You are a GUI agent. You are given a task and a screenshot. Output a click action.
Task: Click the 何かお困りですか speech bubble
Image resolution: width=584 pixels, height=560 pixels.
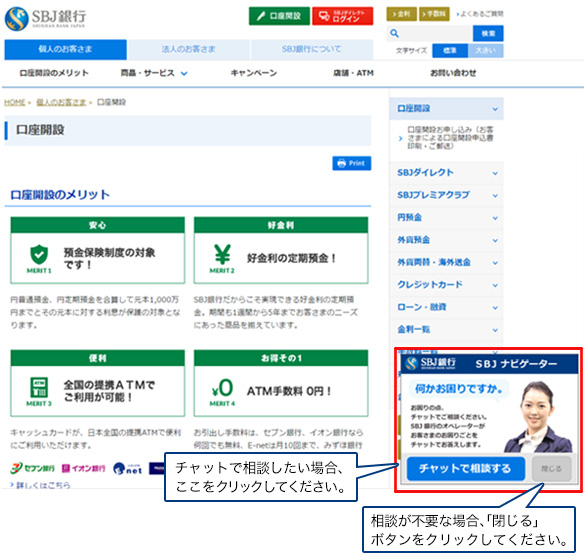click(x=459, y=389)
